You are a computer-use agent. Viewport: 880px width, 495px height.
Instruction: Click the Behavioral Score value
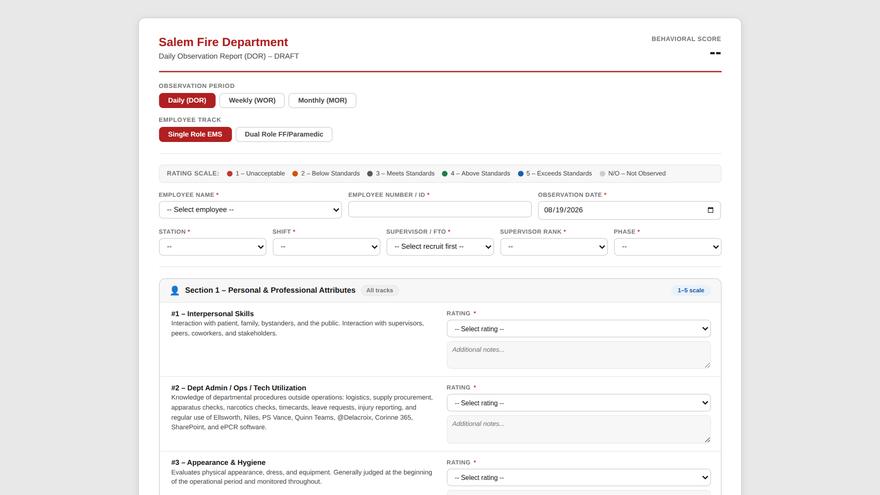tap(715, 53)
